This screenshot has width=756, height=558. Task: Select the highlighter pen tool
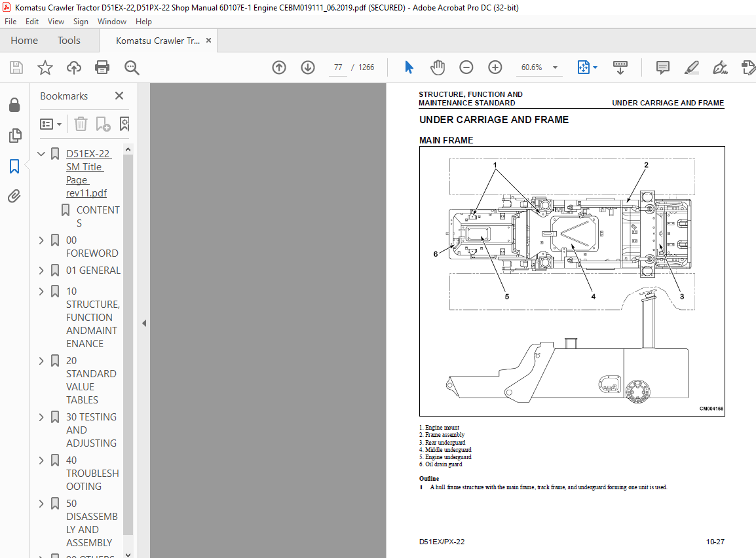[691, 67]
